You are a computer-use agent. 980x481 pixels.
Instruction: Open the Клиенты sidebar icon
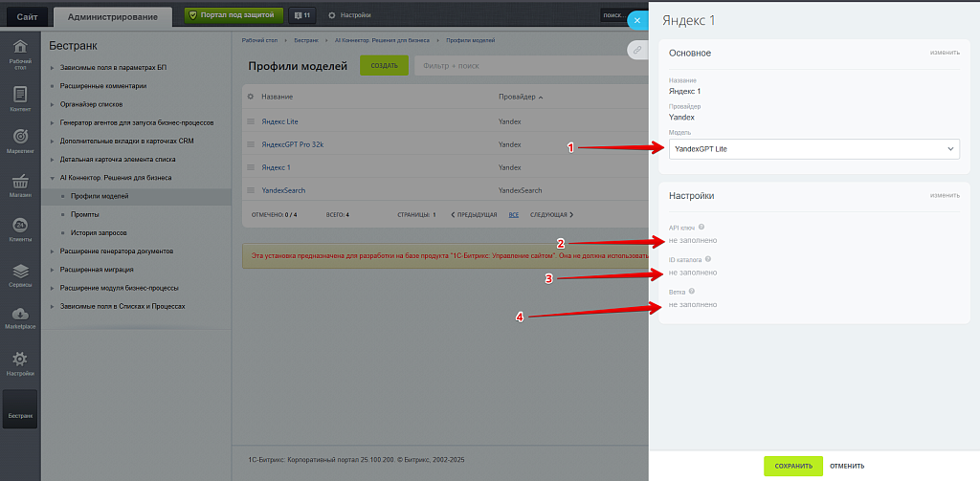click(20, 229)
